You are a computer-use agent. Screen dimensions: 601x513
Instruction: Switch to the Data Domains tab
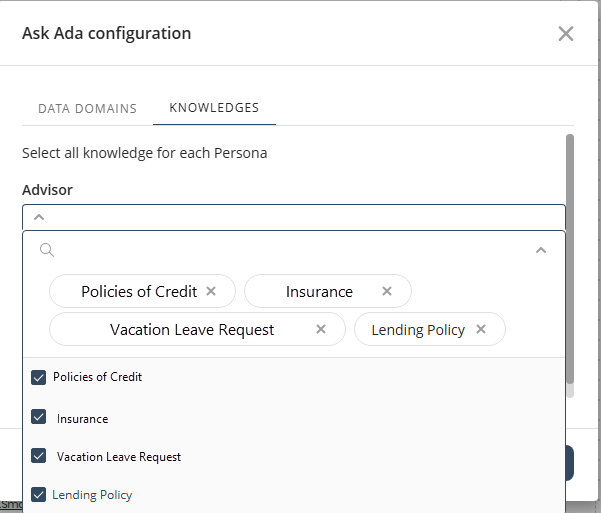[87, 108]
